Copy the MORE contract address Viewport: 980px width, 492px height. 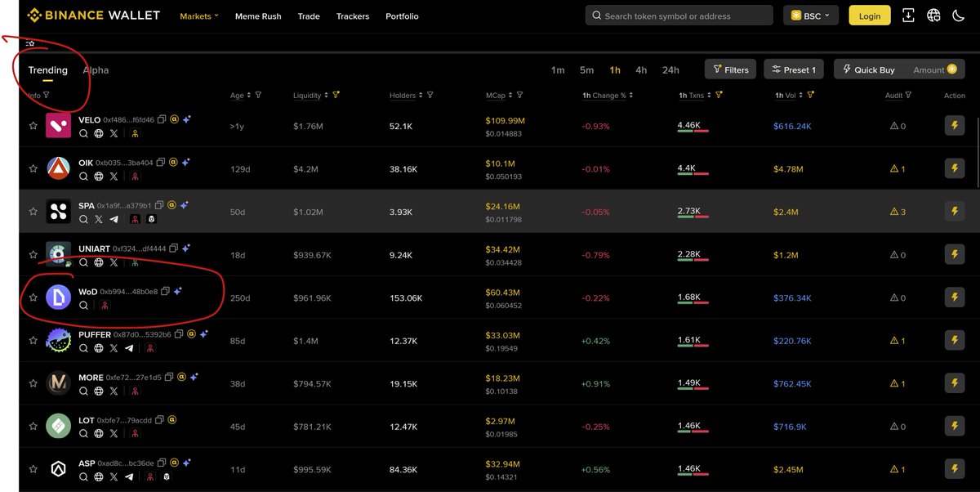169,377
